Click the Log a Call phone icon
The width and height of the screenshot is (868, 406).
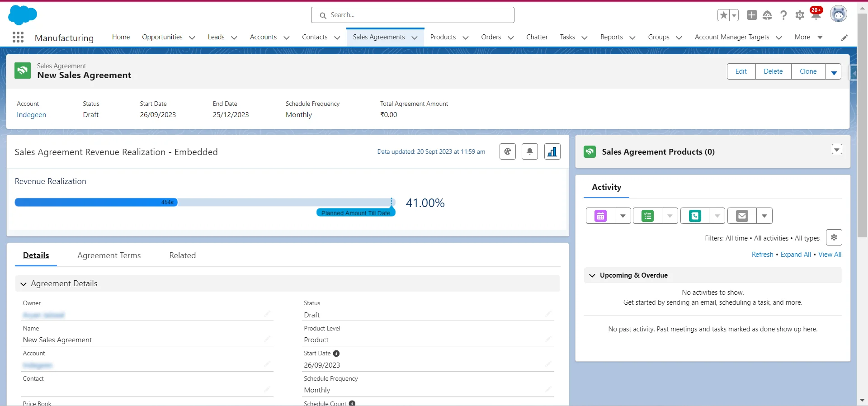point(695,216)
